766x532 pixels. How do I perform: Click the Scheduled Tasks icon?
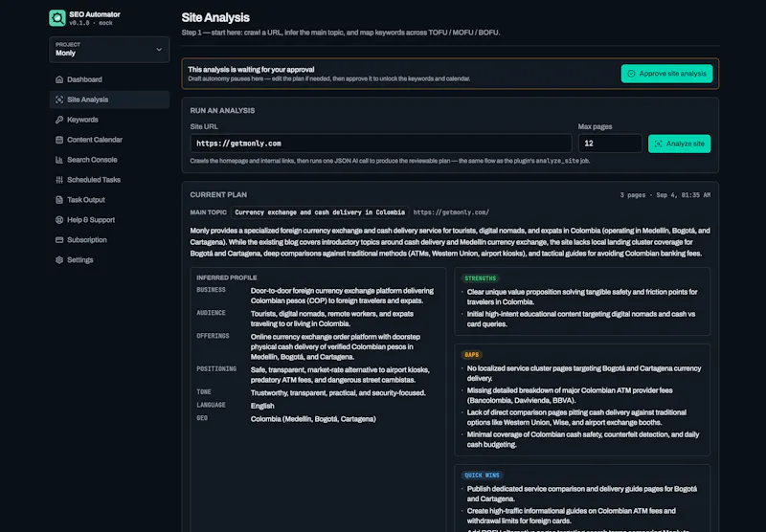point(59,180)
